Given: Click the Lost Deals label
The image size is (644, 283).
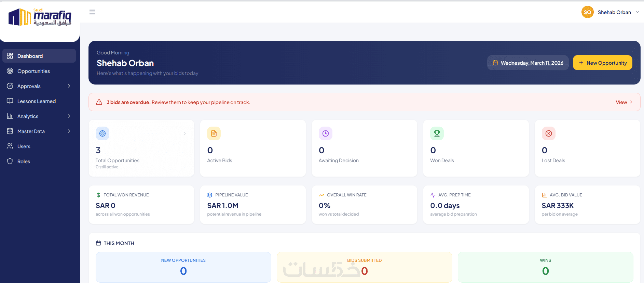Looking at the screenshot, I should point(553,160).
